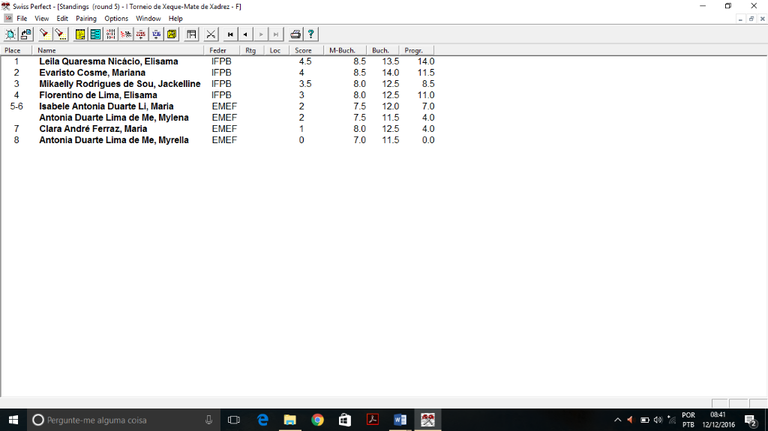Jump to first round arrow button
Screen dimensions: 768x431
[x=231, y=34]
